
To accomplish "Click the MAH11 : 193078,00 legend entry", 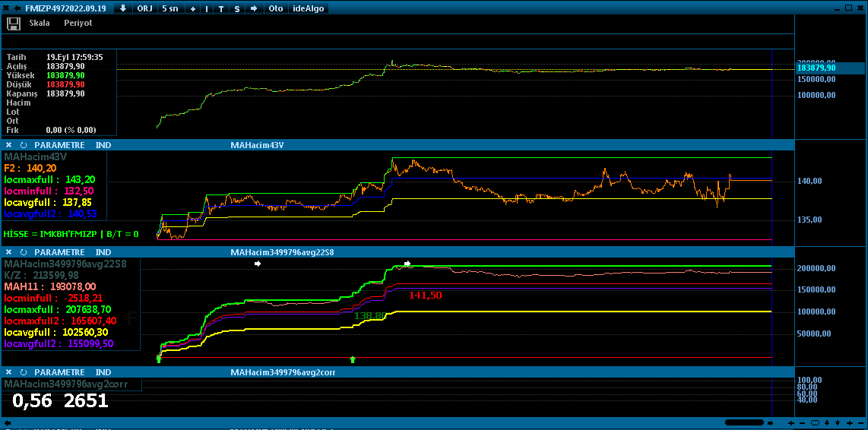I will pos(50,286).
